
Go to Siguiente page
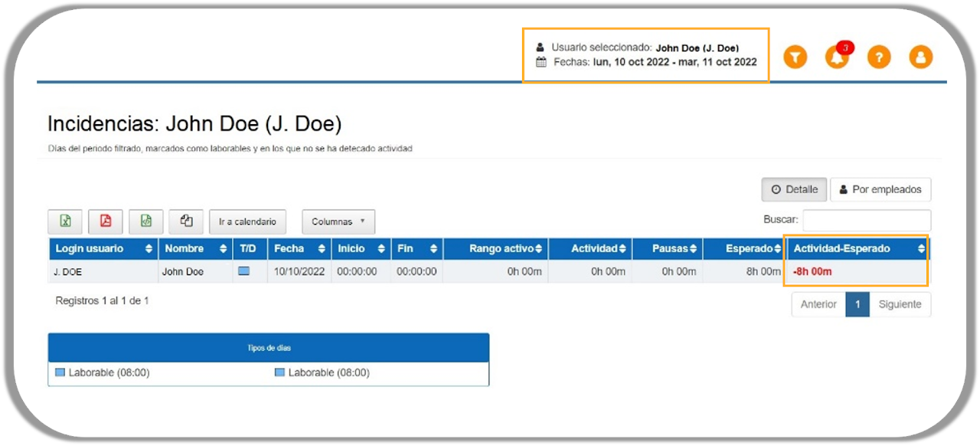(900, 304)
